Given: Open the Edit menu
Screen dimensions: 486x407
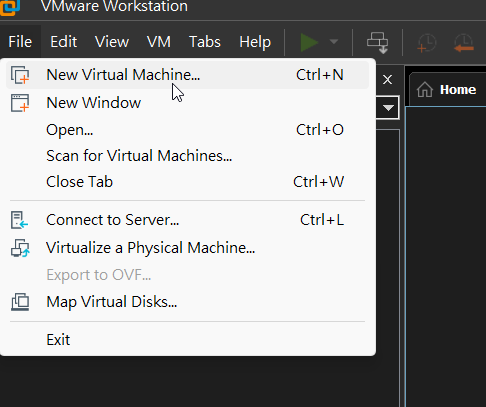Looking at the screenshot, I should coord(63,42).
